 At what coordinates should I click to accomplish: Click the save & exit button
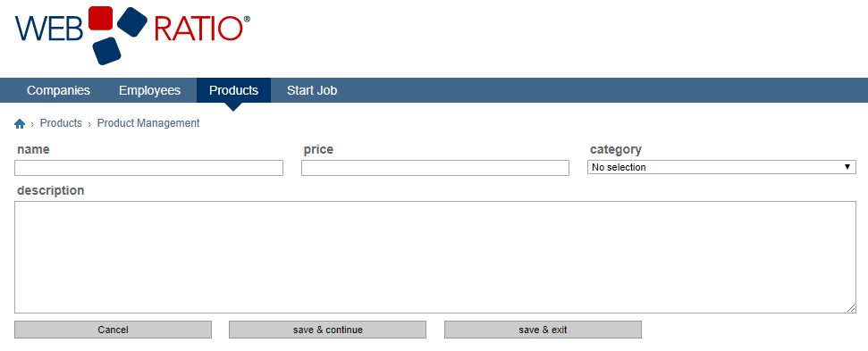pyautogui.click(x=543, y=330)
